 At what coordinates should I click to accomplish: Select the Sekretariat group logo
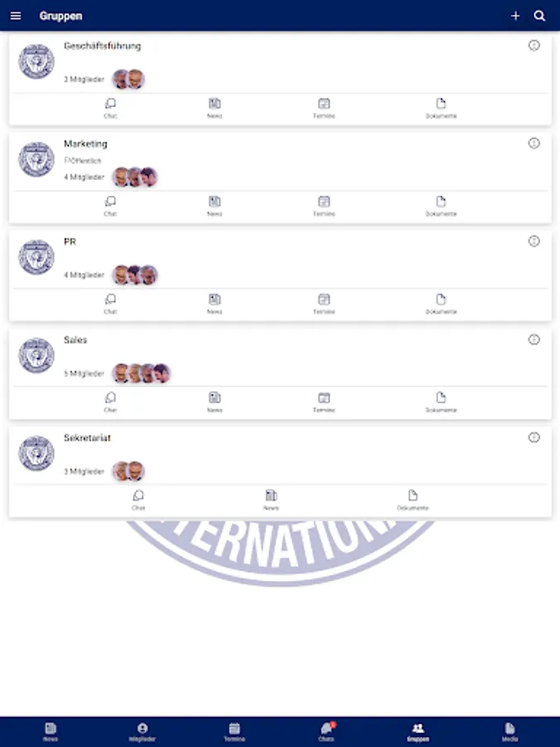37,453
